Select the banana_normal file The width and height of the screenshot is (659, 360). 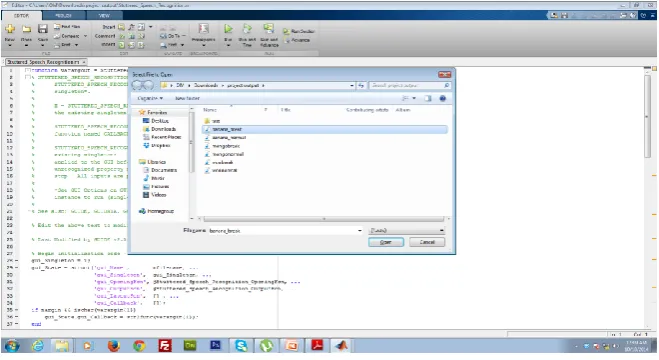point(225,138)
